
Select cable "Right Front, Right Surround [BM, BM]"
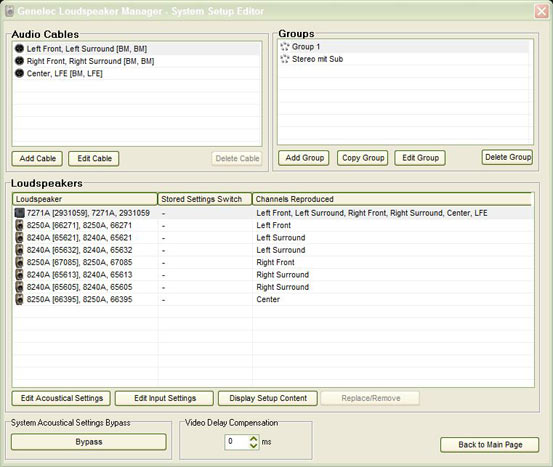tap(137, 61)
